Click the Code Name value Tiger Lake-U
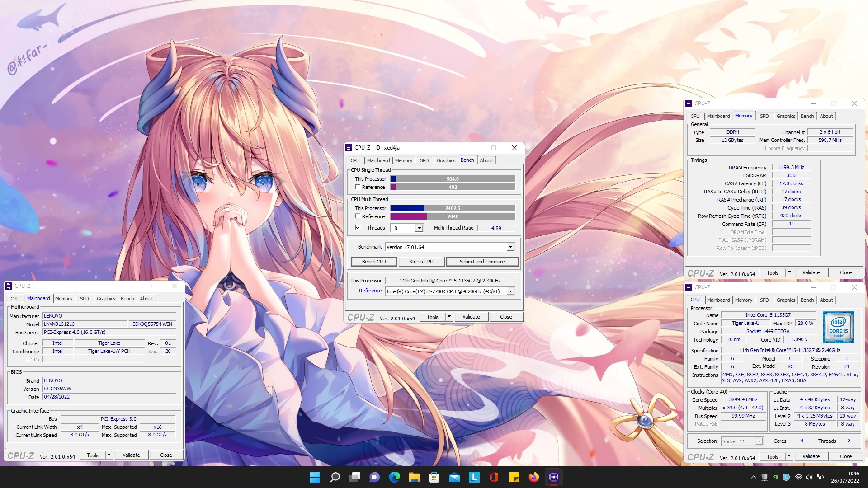Viewport: 868px width, 488px height. pos(745,324)
